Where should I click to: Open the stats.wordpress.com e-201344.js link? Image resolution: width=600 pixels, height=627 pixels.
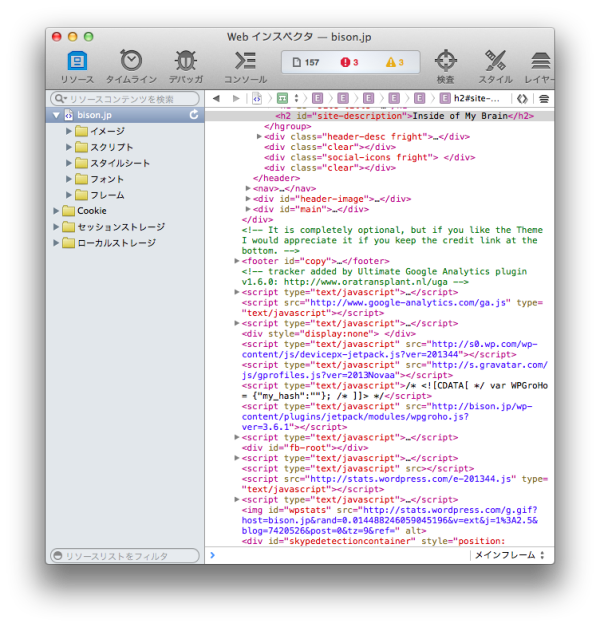click(x=410, y=479)
